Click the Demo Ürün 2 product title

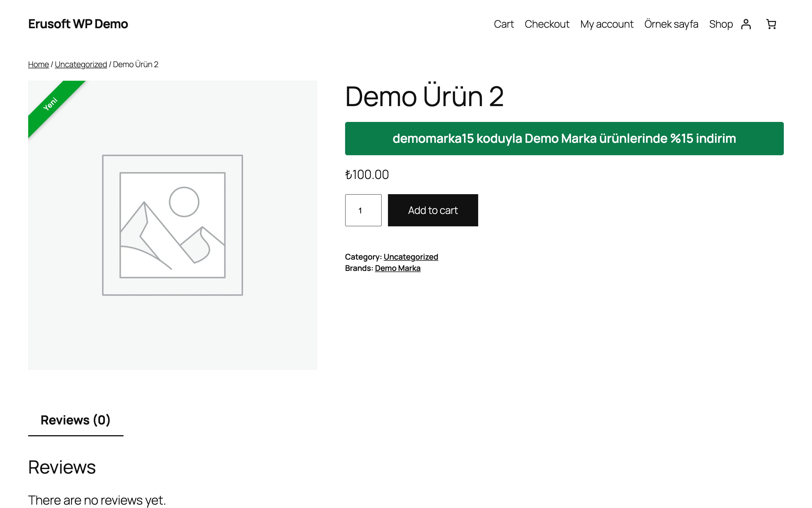[x=424, y=96]
